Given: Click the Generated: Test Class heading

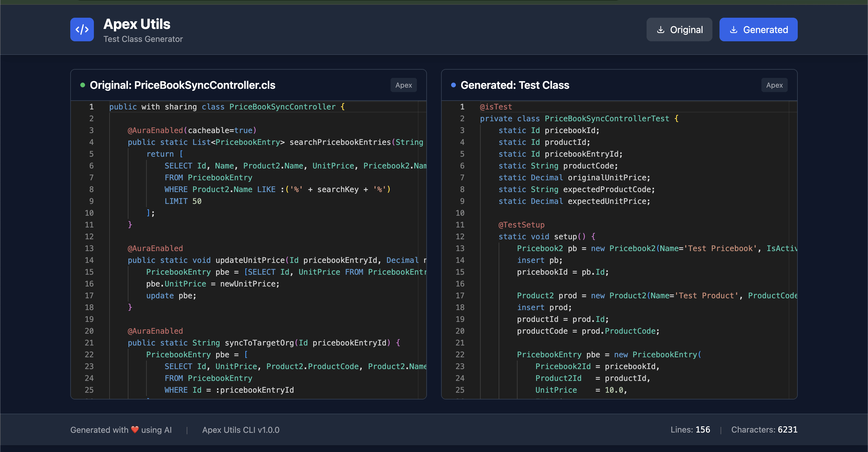Looking at the screenshot, I should [515, 85].
